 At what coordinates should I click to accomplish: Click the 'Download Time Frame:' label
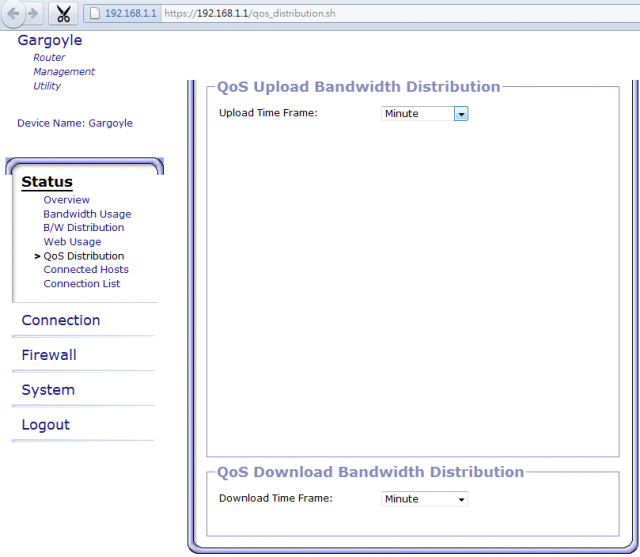276,498
